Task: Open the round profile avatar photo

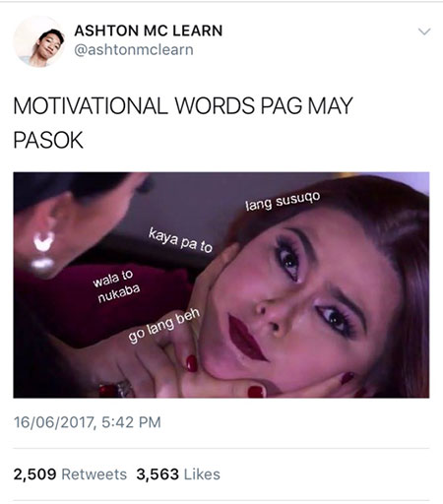Action: (x=39, y=41)
